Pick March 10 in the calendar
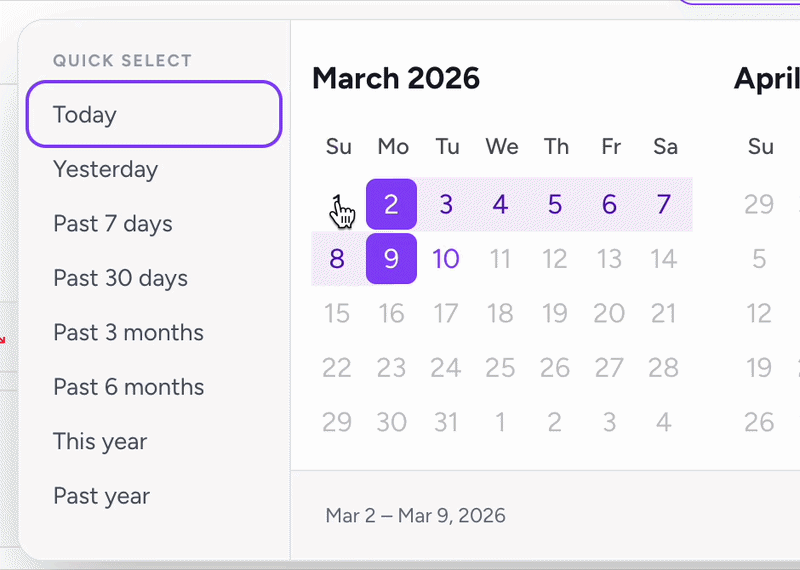The width and height of the screenshot is (800, 570). coord(446,259)
